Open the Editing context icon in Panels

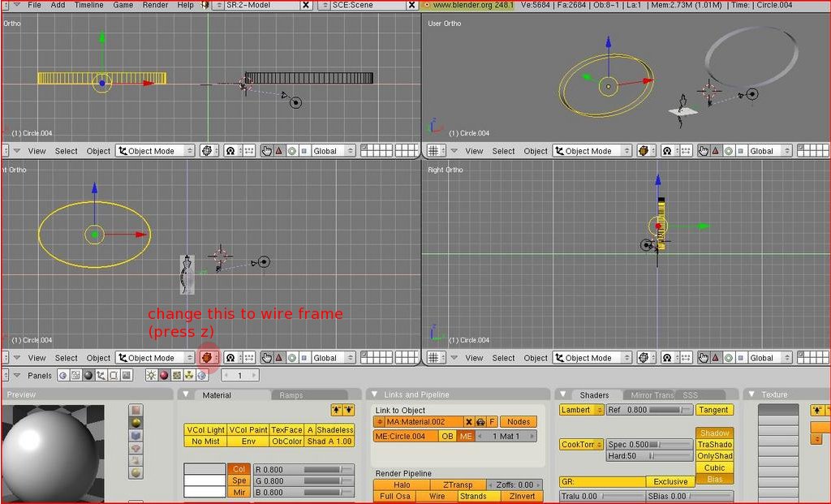point(114,375)
